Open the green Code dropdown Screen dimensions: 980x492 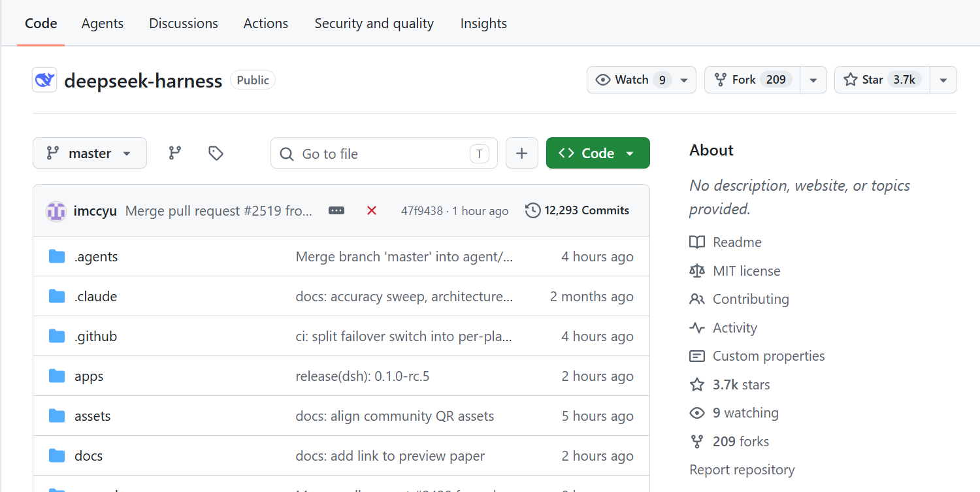coord(598,153)
